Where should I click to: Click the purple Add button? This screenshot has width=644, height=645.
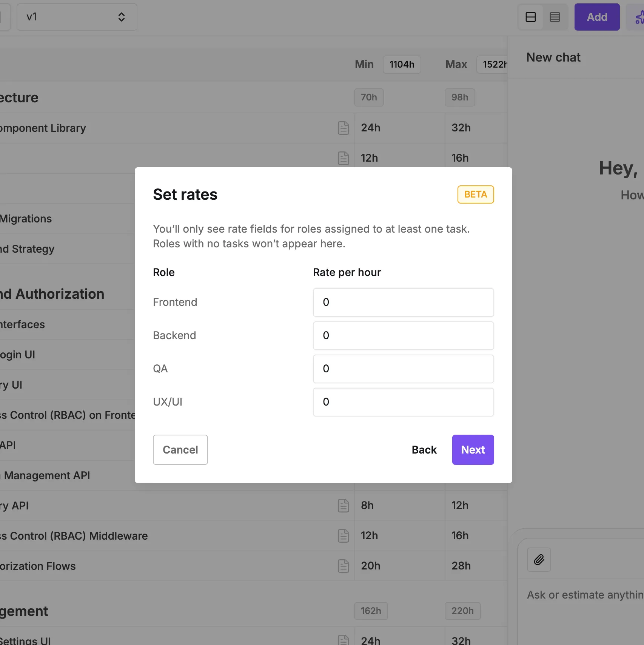(x=597, y=17)
